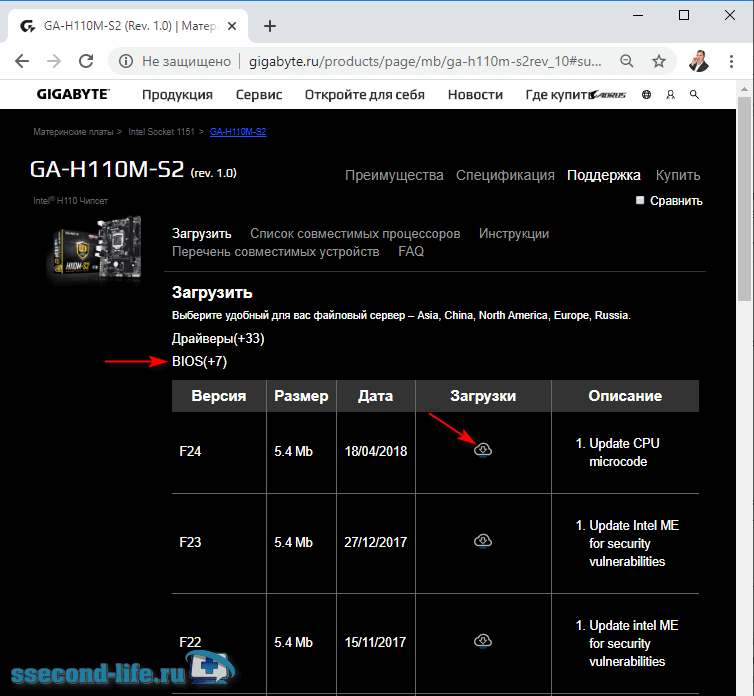Screen dimensions: 754x696
Task: Select the Поддержка tab
Action: pos(603,175)
